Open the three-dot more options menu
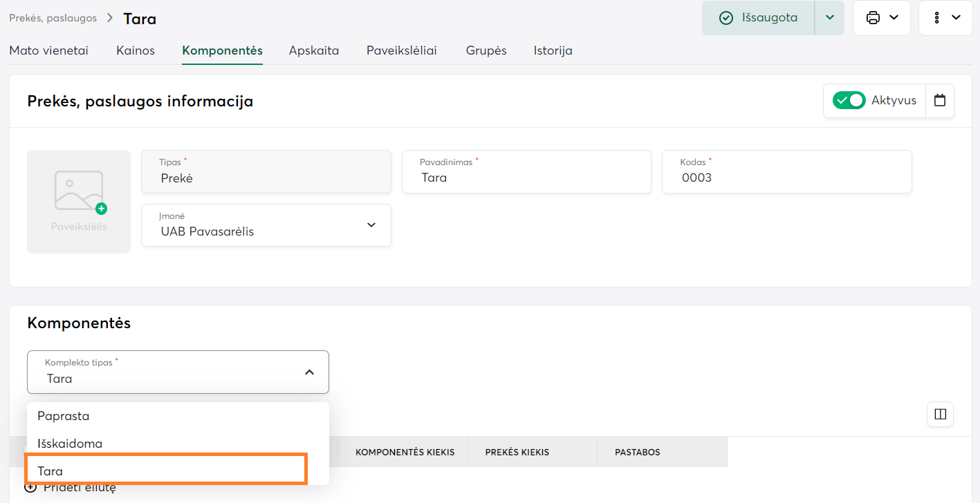Image resolution: width=980 pixels, height=503 pixels. (x=936, y=18)
